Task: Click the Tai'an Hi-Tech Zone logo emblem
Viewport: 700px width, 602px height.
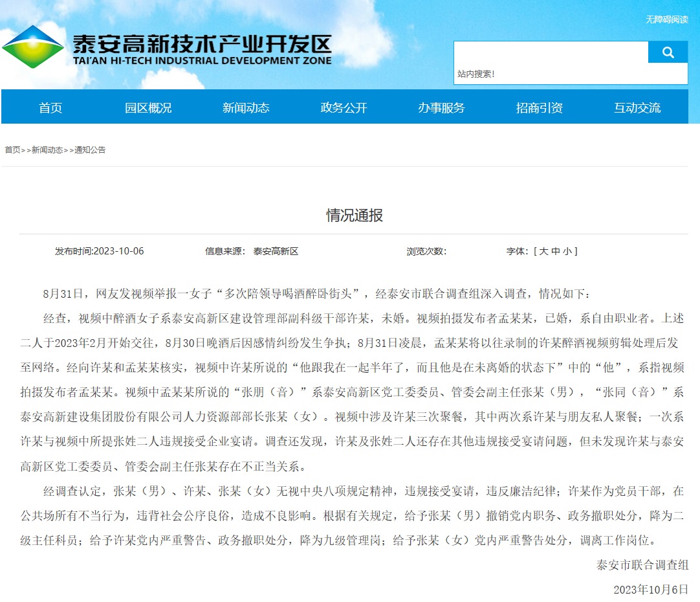Action: (x=33, y=47)
